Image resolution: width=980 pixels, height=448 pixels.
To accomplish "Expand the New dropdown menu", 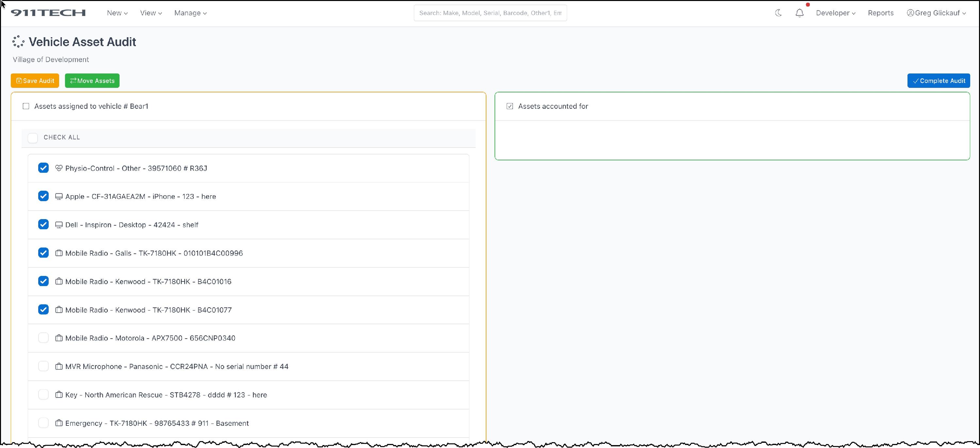I will click(117, 13).
